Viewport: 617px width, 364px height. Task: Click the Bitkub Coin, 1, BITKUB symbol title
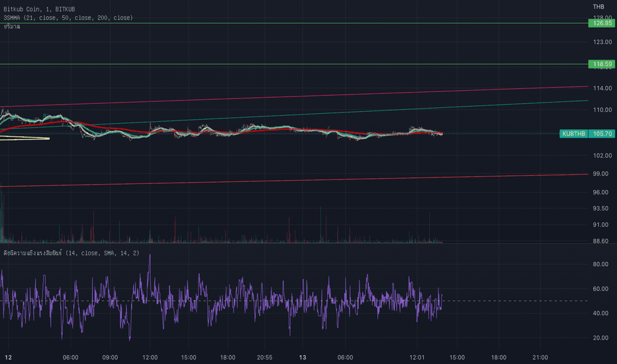pos(39,9)
